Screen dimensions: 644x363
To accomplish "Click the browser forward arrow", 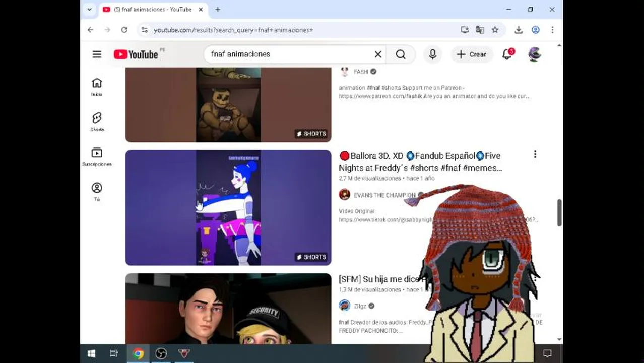I will click(107, 30).
